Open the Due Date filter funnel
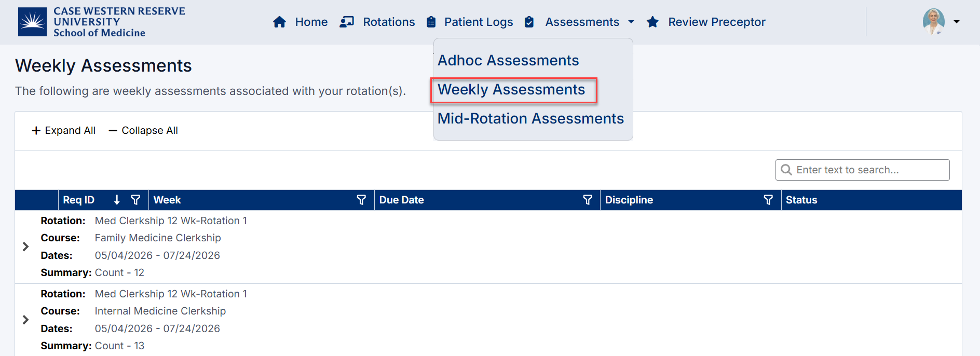 pos(587,200)
